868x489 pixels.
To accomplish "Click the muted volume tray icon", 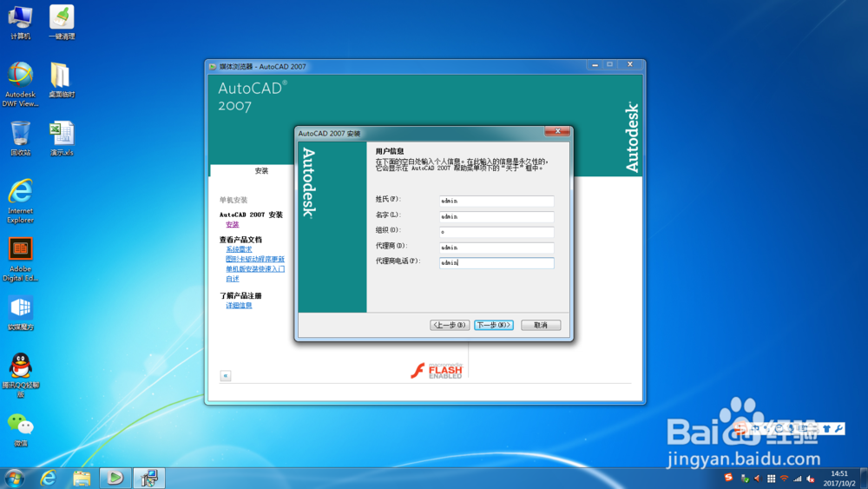I will pos(811,479).
